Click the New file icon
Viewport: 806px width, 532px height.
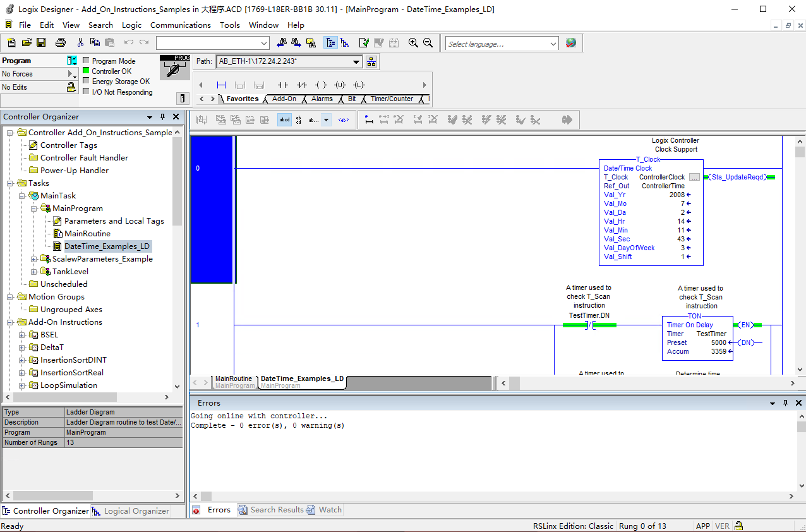[12, 42]
